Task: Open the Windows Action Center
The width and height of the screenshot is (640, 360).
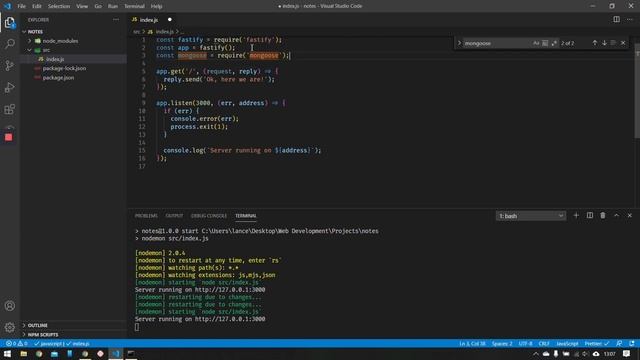Action: click(x=627, y=354)
